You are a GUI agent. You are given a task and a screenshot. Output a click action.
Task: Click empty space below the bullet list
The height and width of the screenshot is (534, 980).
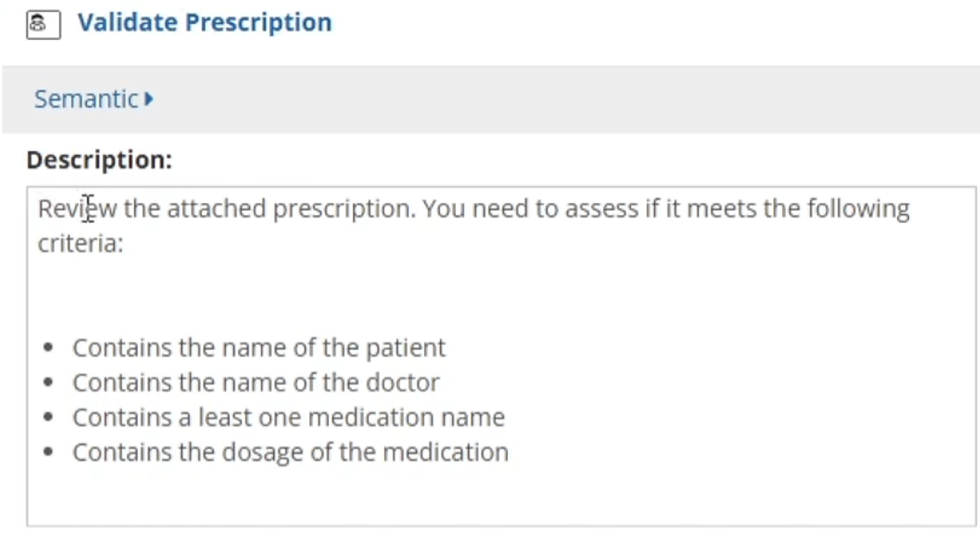[x=498, y=498]
